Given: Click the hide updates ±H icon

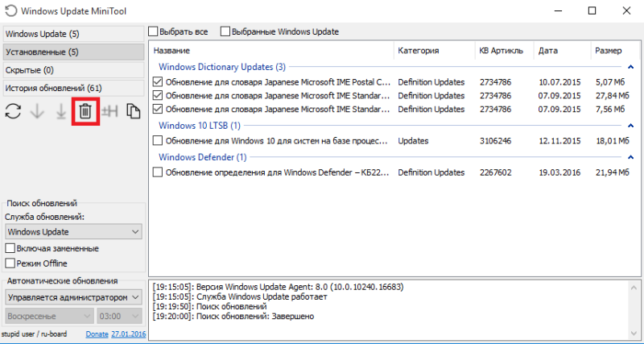Looking at the screenshot, I should coord(109,111).
